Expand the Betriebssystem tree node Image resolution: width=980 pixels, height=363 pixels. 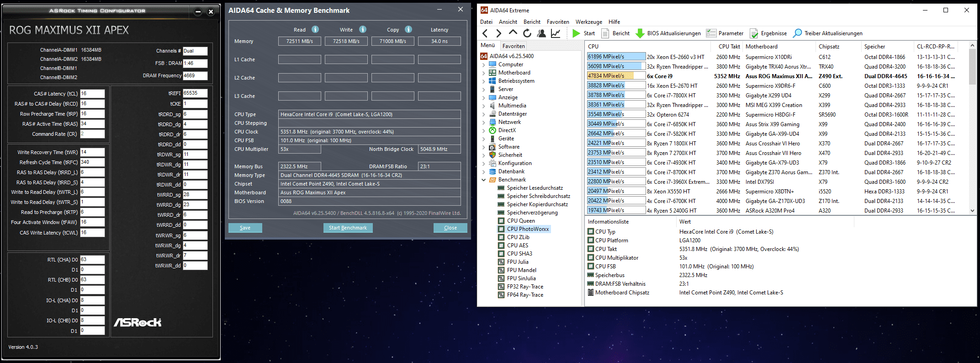coord(483,81)
